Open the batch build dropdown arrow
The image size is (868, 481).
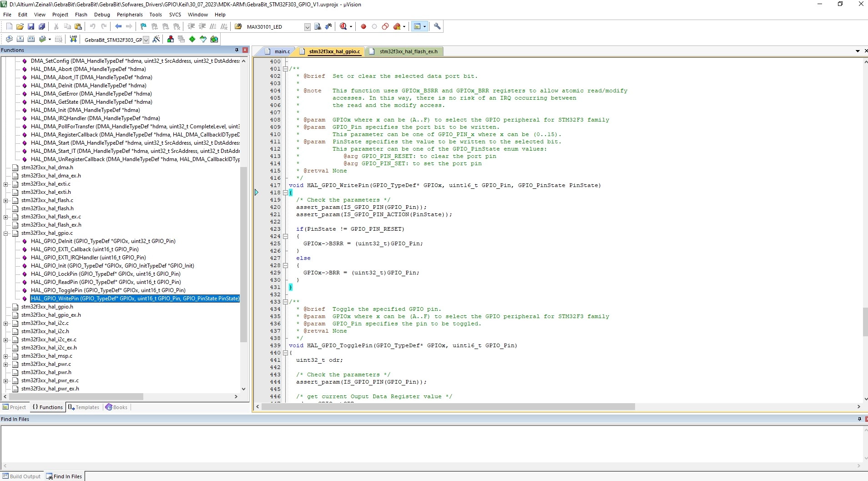(x=50, y=39)
